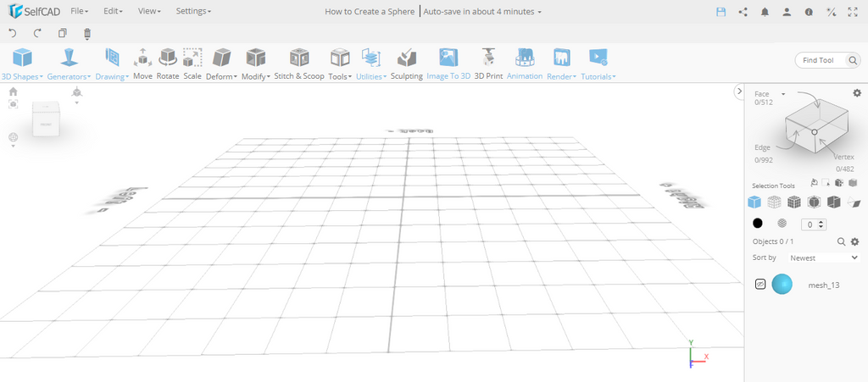This screenshot has height=382, width=868.
Task: Click the blue sphere mesh_13 thumbnail
Action: point(782,284)
